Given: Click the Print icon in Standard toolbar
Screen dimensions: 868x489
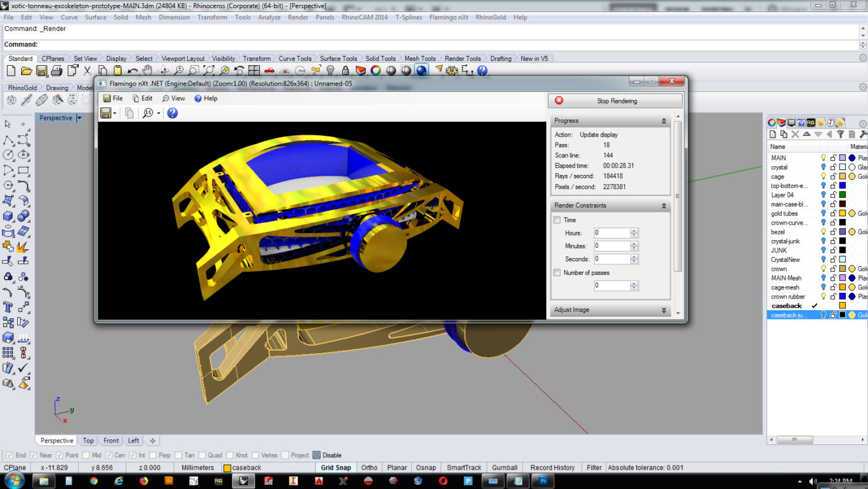Looking at the screenshot, I should click(x=56, y=71).
